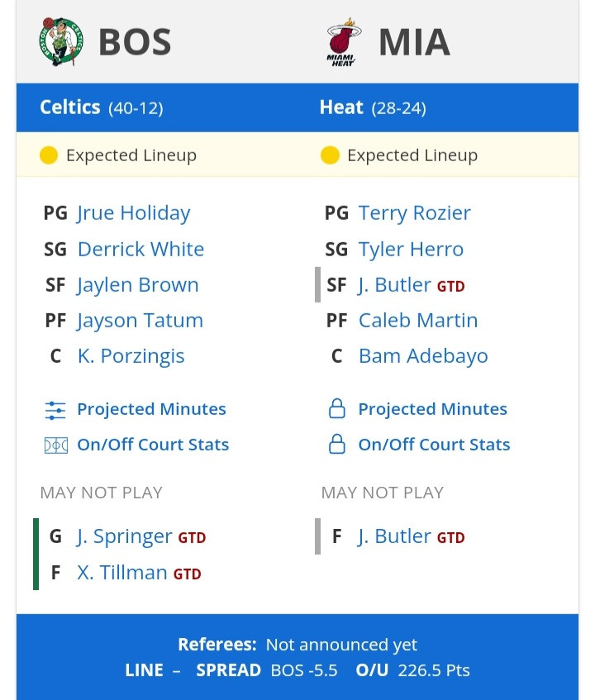Click the lock icon beside Heat Projected Minutes
The image size is (595, 700).
click(337, 408)
